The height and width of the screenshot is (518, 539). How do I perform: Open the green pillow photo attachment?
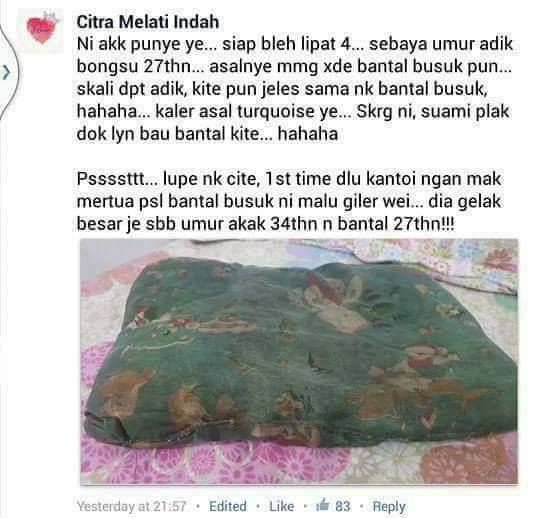pyautogui.click(x=299, y=362)
